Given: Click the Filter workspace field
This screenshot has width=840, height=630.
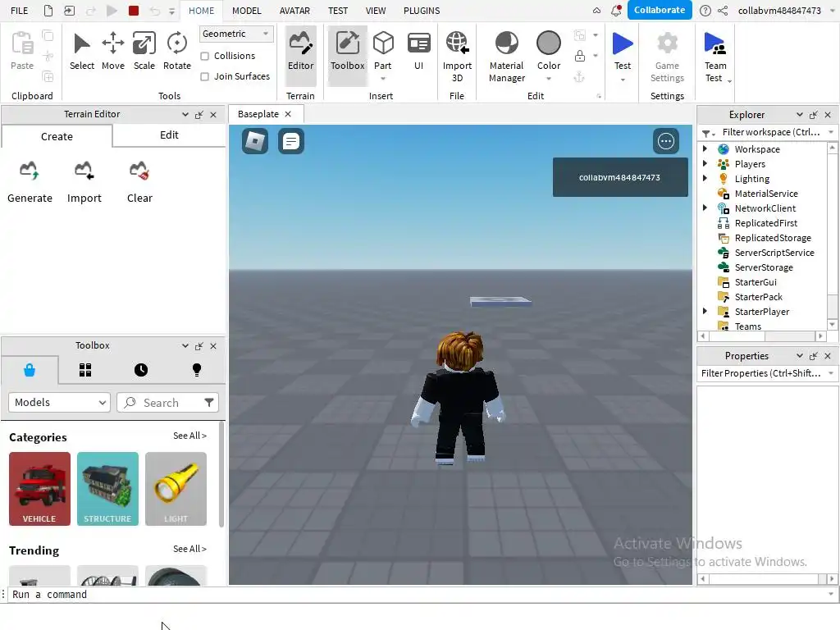Looking at the screenshot, I should [769, 132].
